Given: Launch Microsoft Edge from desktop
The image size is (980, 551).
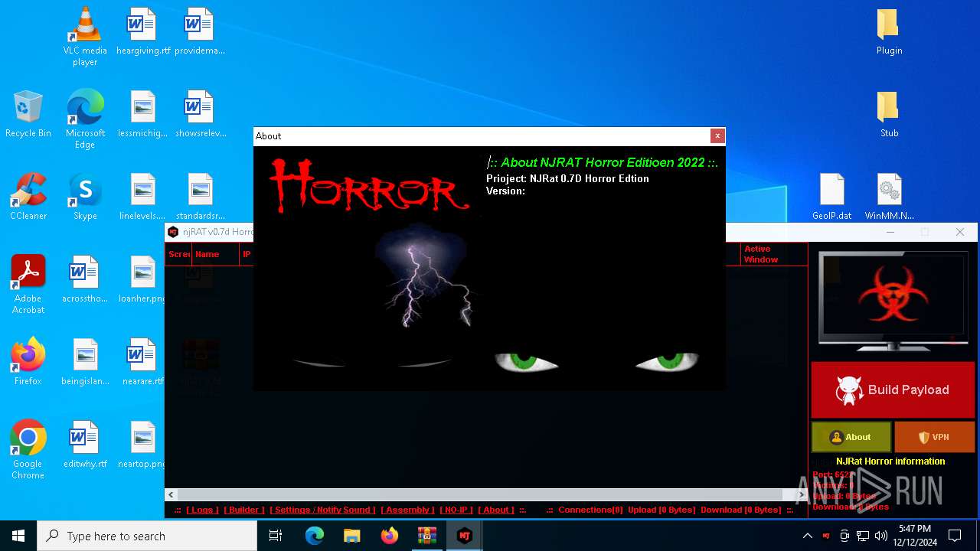Looking at the screenshot, I should [x=85, y=119].
